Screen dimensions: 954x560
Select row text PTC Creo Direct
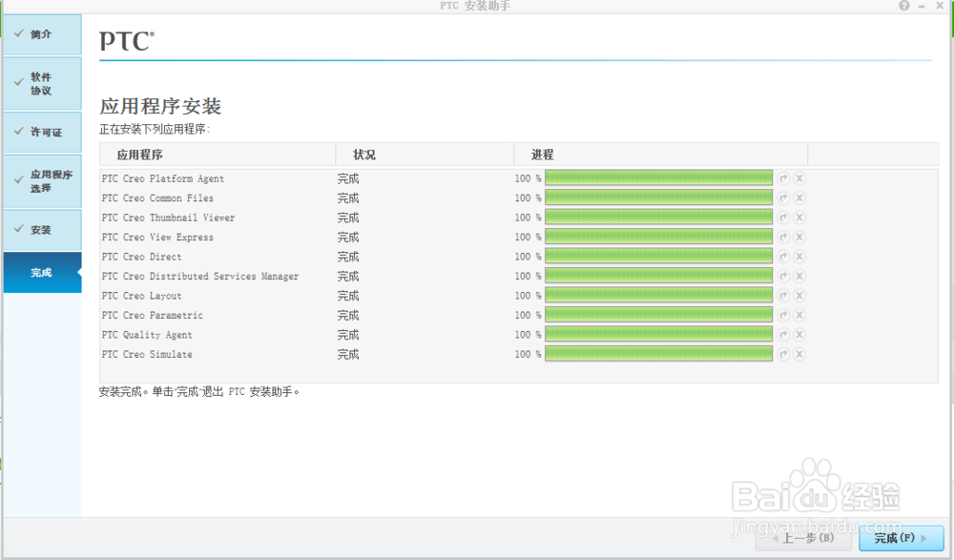142,257
